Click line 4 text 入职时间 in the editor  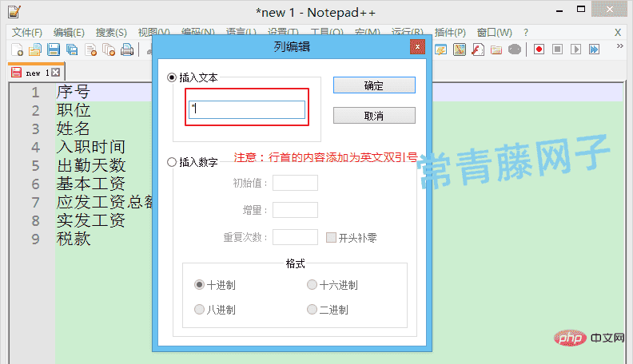click(x=91, y=147)
